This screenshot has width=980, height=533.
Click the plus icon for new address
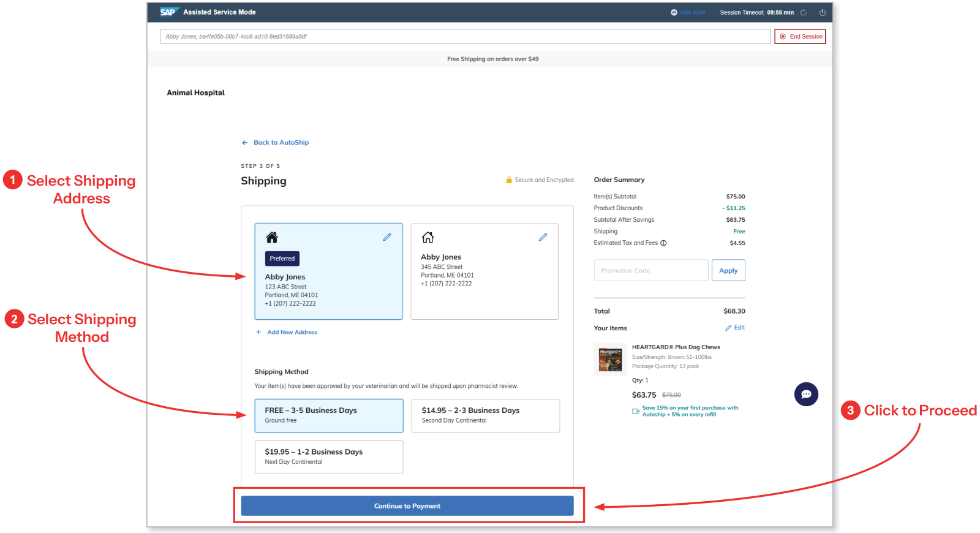[x=258, y=332]
